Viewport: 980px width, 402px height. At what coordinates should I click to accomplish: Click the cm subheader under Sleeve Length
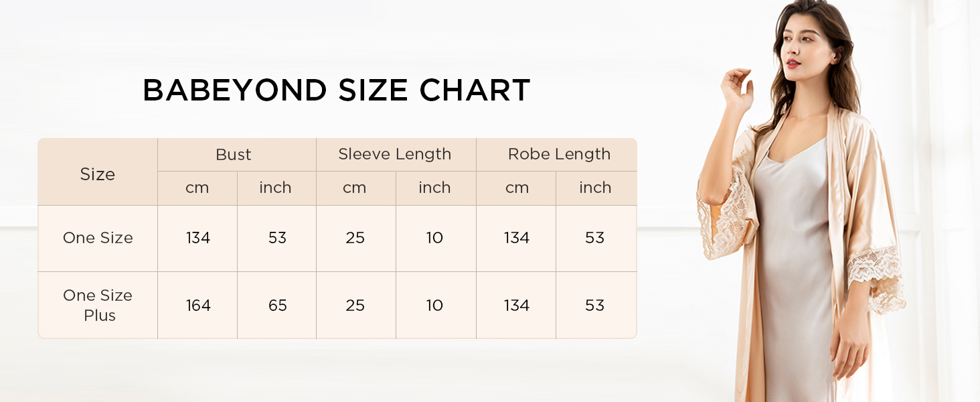pos(355,188)
